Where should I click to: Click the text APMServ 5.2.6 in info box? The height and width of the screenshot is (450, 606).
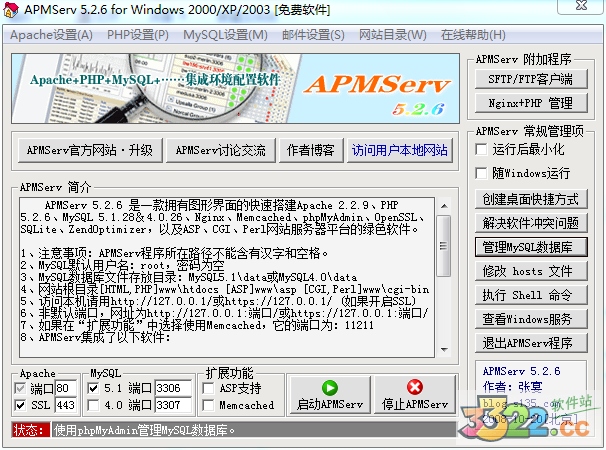point(521,371)
